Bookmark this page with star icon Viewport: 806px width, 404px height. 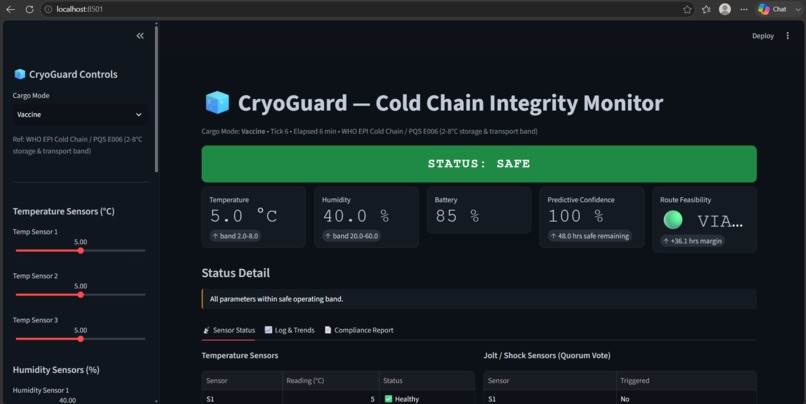point(687,9)
